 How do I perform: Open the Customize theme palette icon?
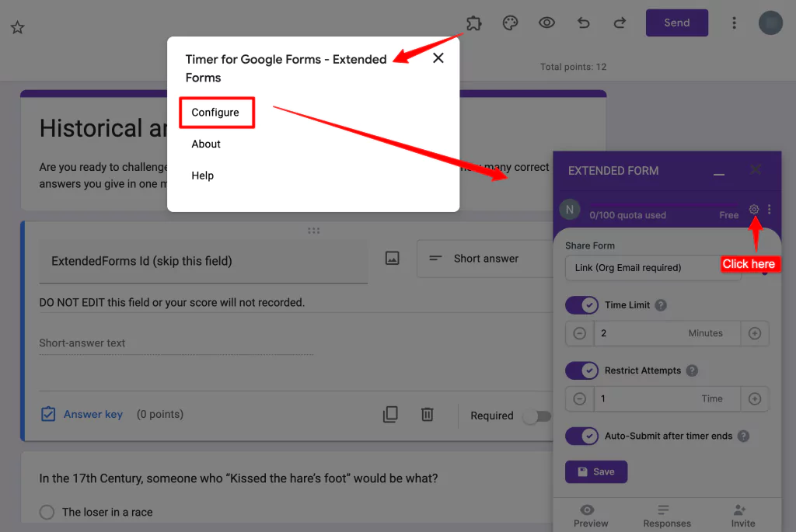click(x=510, y=23)
